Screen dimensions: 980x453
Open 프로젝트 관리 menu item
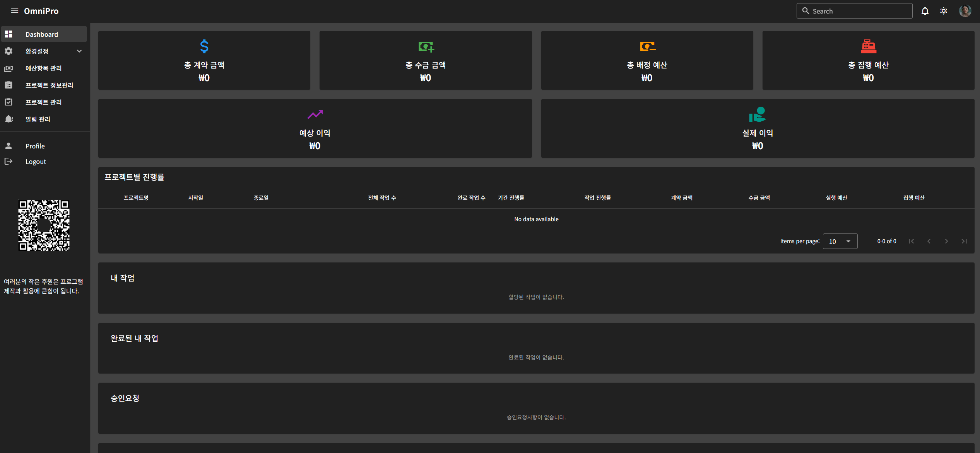pyautogui.click(x=43, y=102)
